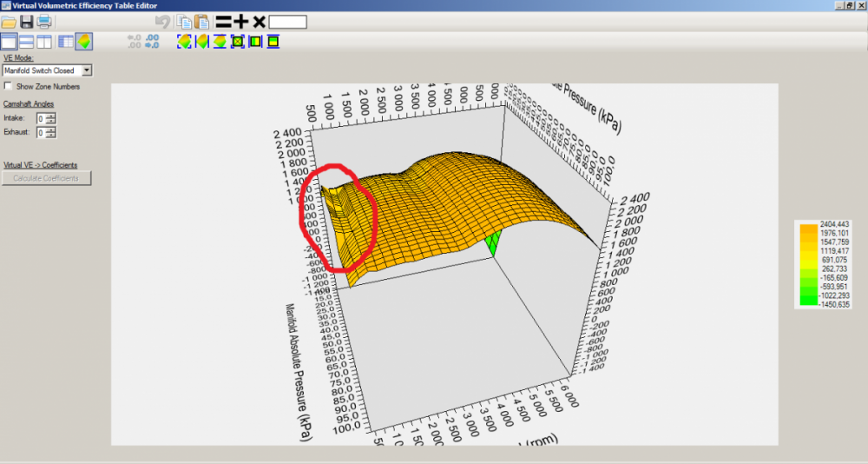Increase the Intake camshaft angle stepper
This screenshot has width=868, height=464.
[51, 116]
